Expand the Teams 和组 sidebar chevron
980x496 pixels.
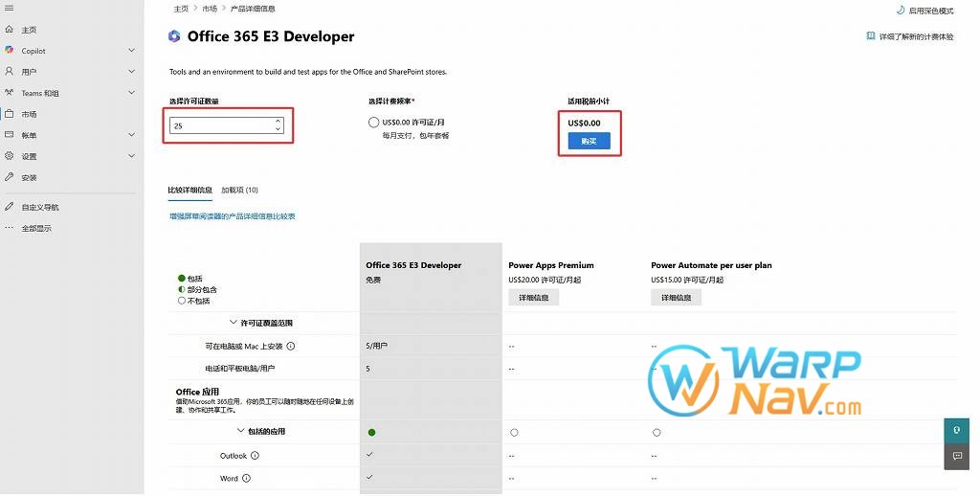pyautogui.click(x=131, y=93)
